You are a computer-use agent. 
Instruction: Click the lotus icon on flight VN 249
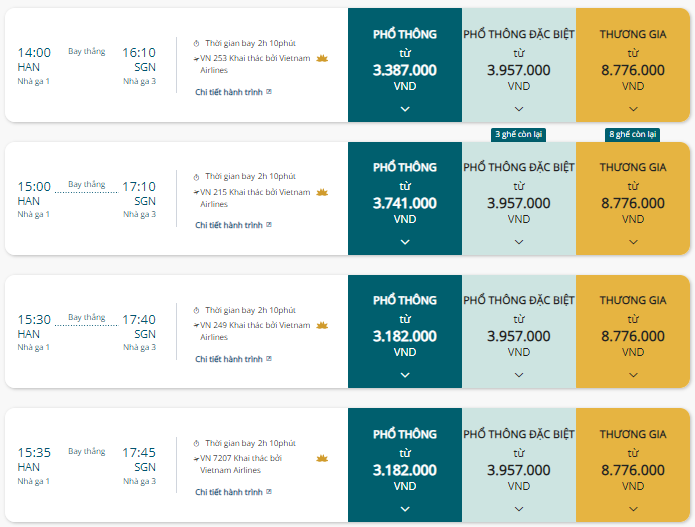pos(322,325)
